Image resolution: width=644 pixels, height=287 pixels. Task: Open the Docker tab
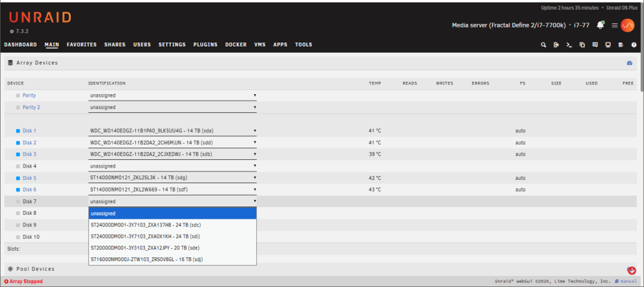click(236, 45)
